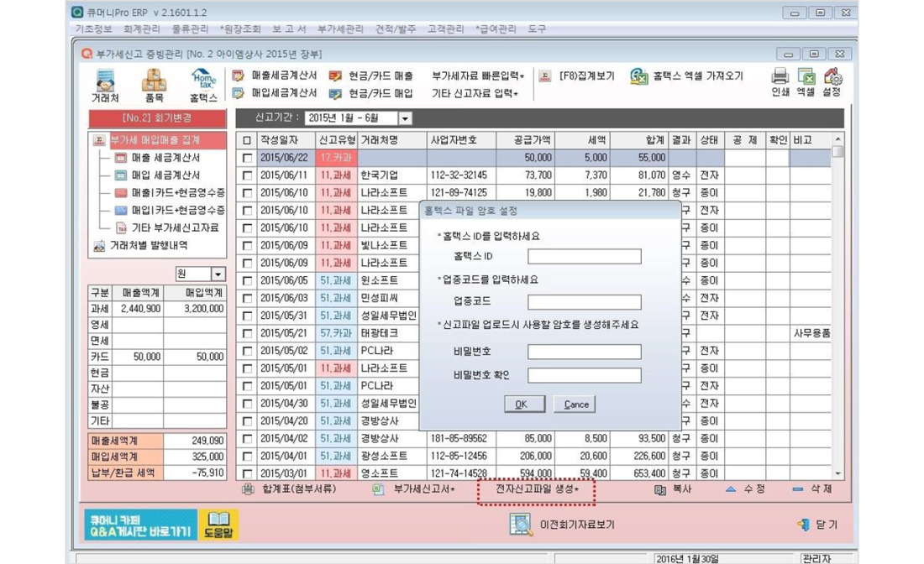Click the 닫기 close button
This screenshot has width=924, height=564.
pyautogui.click(x=816, y=525)
